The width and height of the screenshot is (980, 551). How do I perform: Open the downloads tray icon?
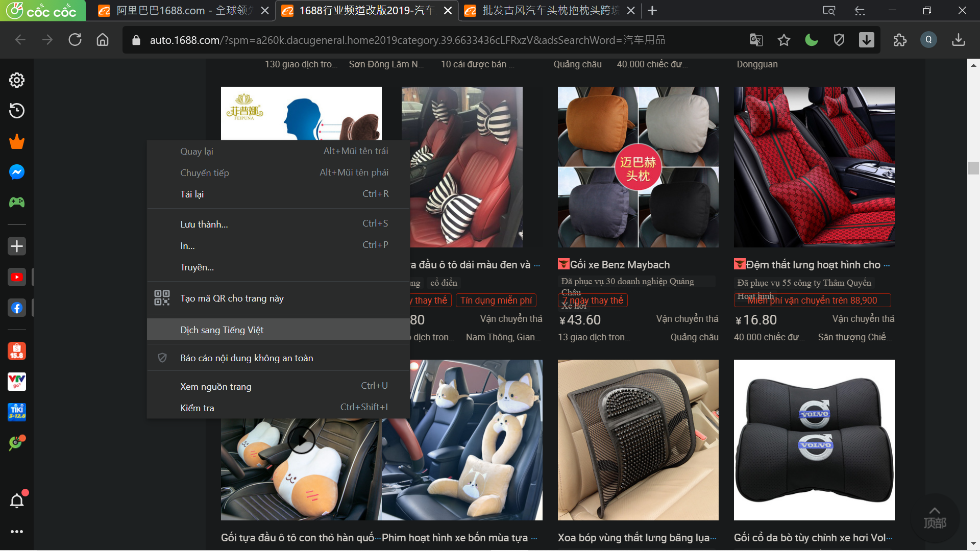coord(959,40)
